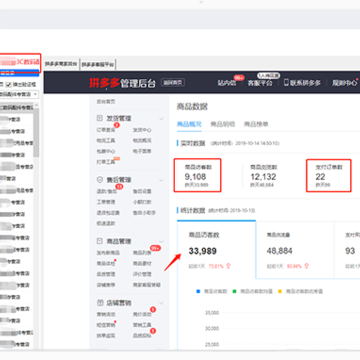
Task: Switch to the 拼多多客服平台 tab
Action: coord(98,64)
